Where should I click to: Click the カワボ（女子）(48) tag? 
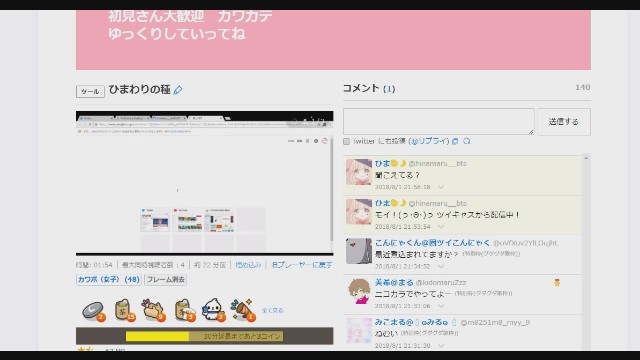[x=109, y=280]
